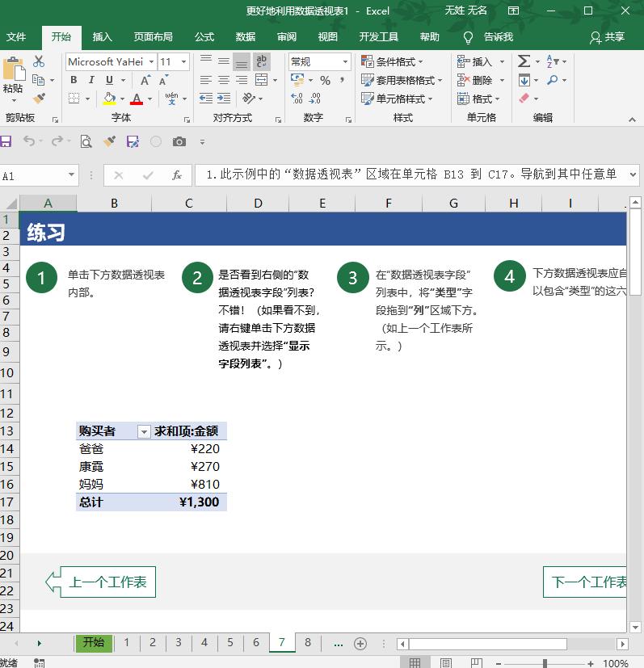Toggle Italic formatting
Image resolution: width=644 pixels, height=668 pixels.
pos(91,80)
